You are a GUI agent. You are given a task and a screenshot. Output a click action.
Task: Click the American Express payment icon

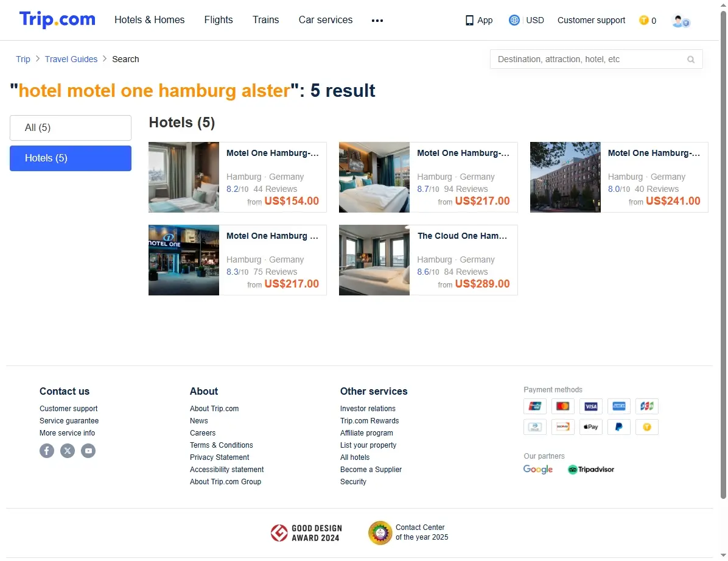pos(619,406)
